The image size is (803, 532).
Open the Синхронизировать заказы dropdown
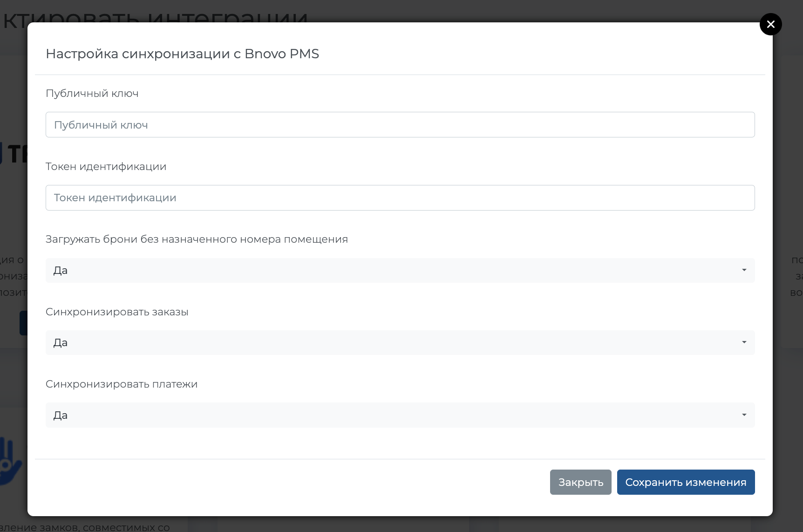(x=400, y=342)
